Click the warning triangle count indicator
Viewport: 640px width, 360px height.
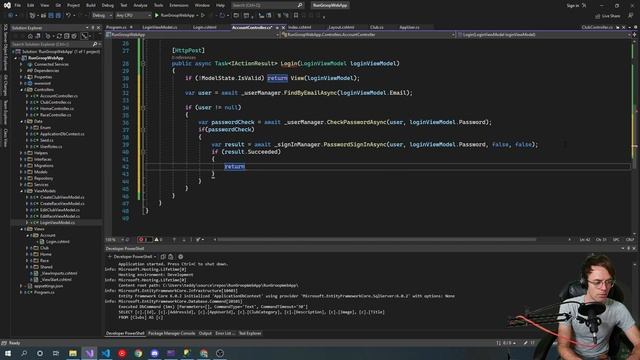click(158, 240)
